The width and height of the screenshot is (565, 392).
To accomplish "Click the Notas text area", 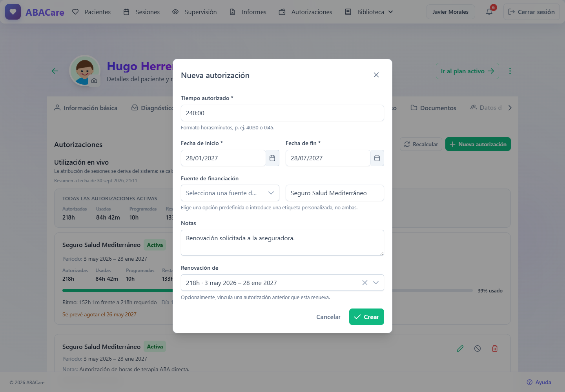I will [282, 243].
